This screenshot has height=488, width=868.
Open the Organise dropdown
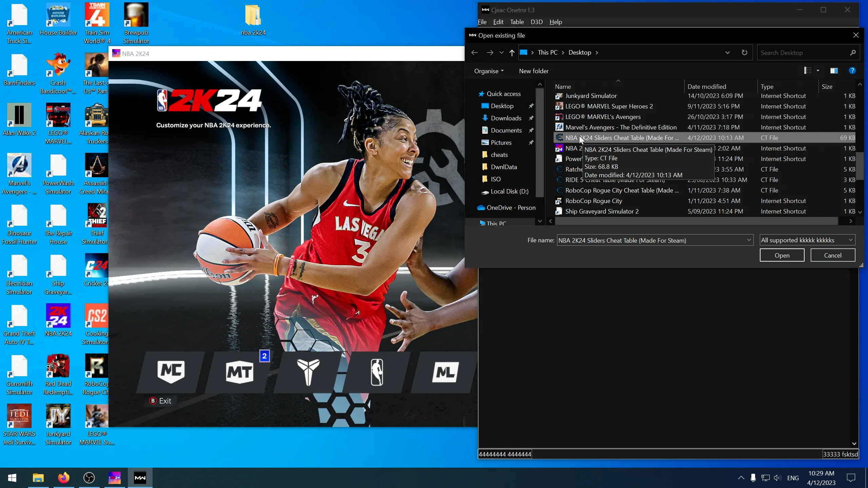pyautogui.click(x=488, y=71)
